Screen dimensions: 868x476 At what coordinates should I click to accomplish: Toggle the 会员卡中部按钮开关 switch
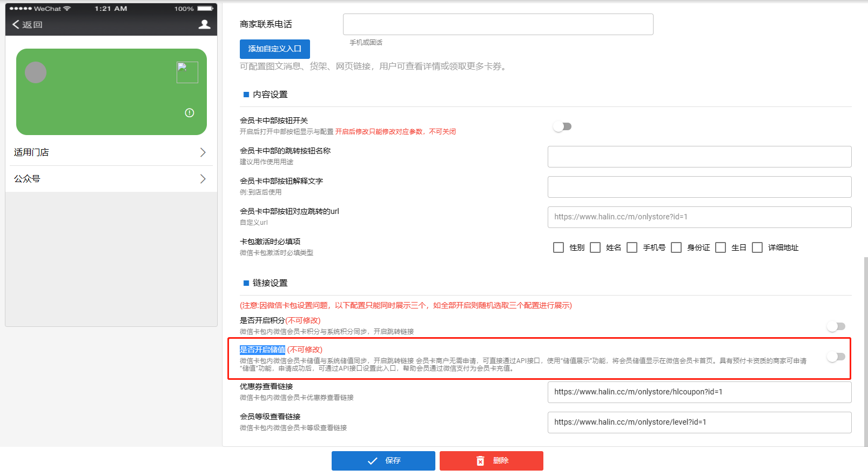coord(562,126)
